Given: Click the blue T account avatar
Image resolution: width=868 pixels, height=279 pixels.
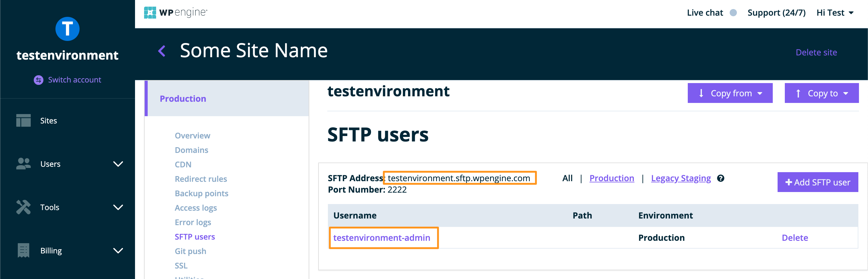Looking at the screenshot, I should coord(68,29).
